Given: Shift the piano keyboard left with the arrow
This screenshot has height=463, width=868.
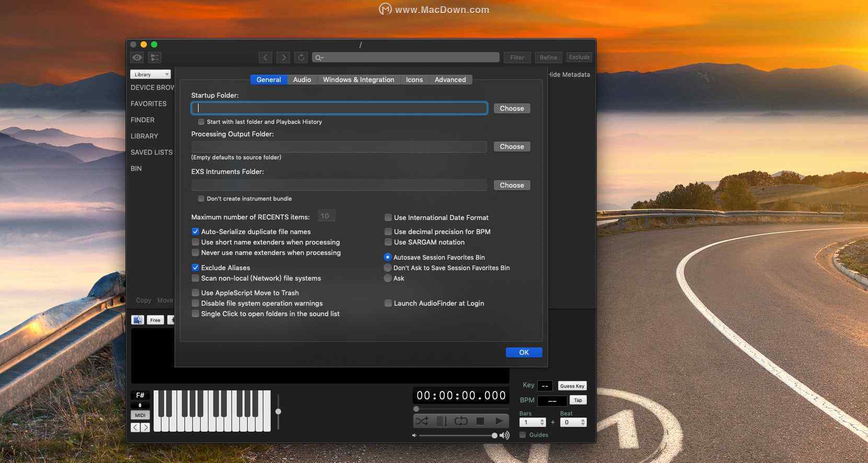Looking at the screenshot, I should 135,427.
